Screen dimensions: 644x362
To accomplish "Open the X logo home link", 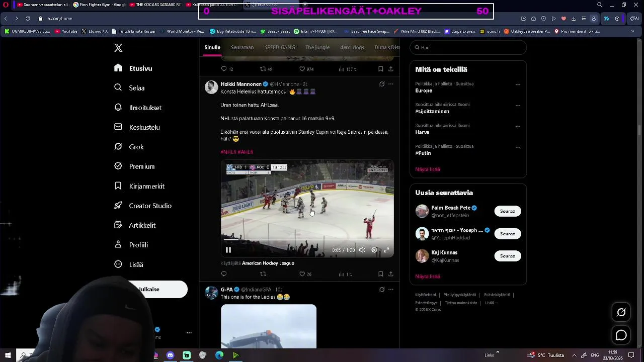I will (118, 48).
